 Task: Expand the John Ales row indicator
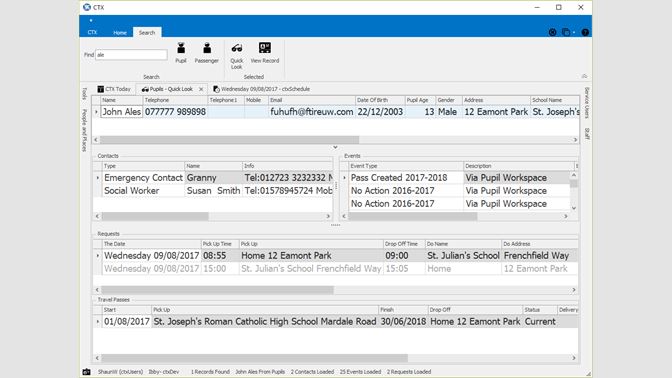[x=96, y=112]
